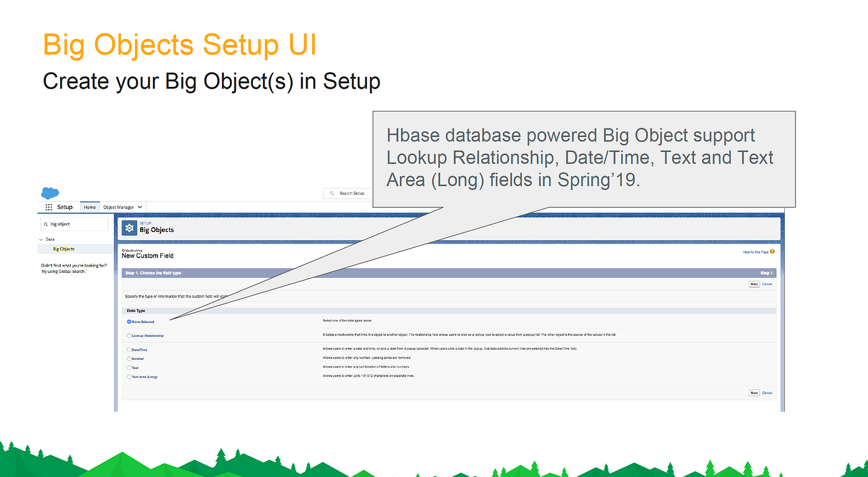Pick the Number data type
Viewport: 868px width, 477px height.
(x=129, y=359)
